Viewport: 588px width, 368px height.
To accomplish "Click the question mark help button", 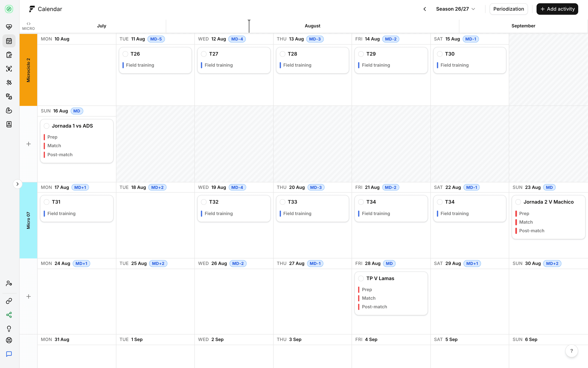I will [x=571, y=351].
